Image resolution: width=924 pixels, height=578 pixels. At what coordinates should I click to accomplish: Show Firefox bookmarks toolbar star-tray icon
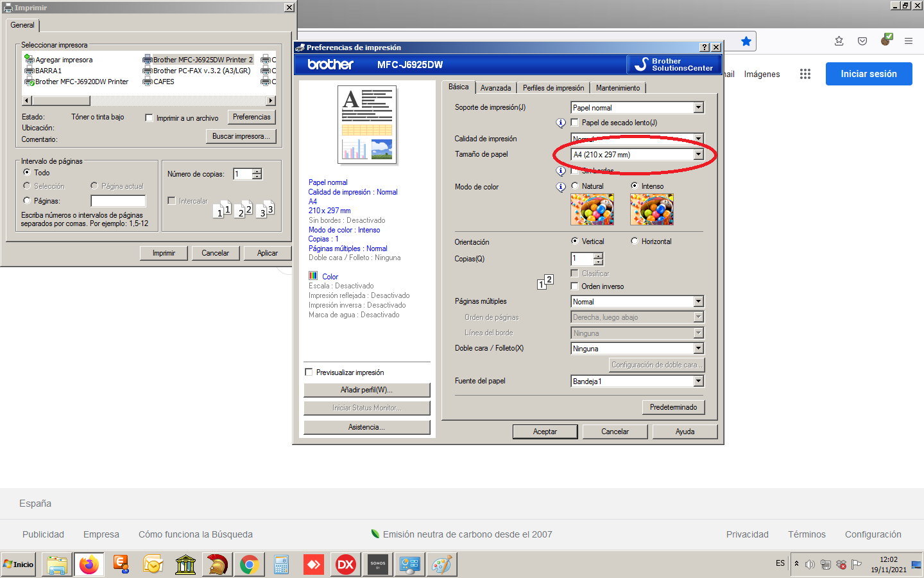[839, 41]
